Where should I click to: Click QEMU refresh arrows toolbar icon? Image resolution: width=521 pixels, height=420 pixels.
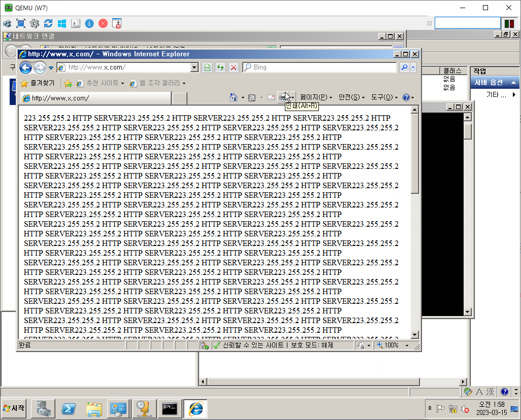pos(48,23)
